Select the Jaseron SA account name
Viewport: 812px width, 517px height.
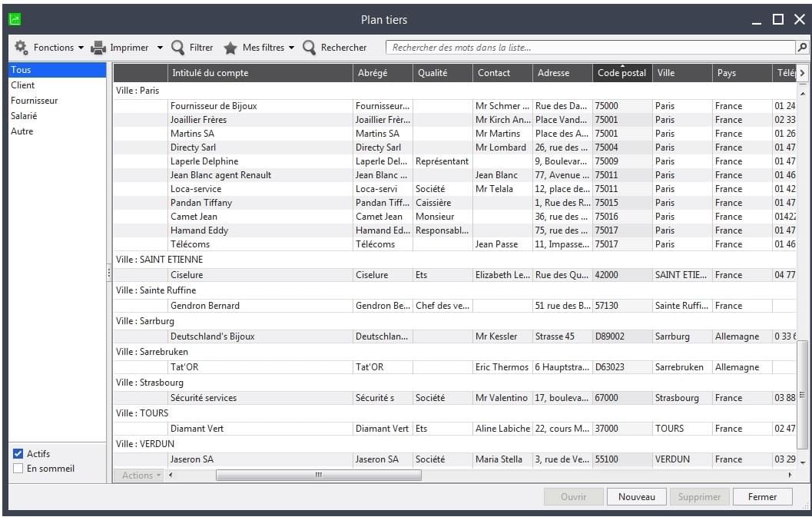tap(191, 459)
